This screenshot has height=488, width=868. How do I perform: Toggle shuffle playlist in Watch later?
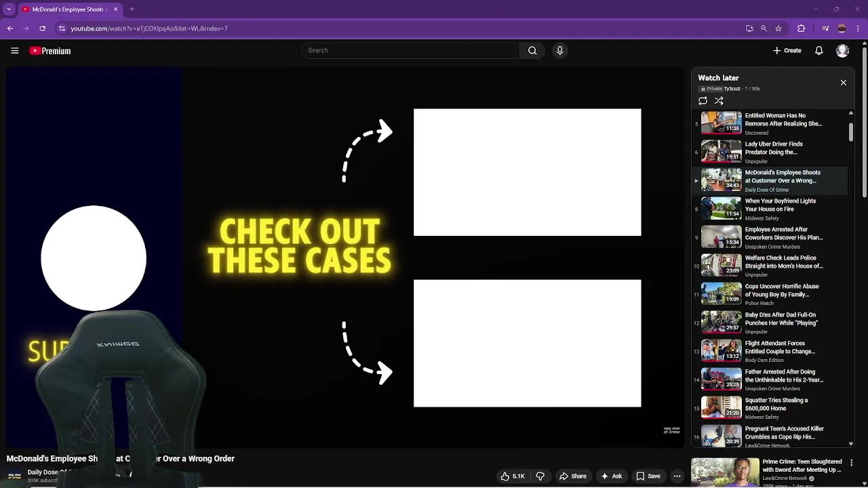(x=719, y=101)
